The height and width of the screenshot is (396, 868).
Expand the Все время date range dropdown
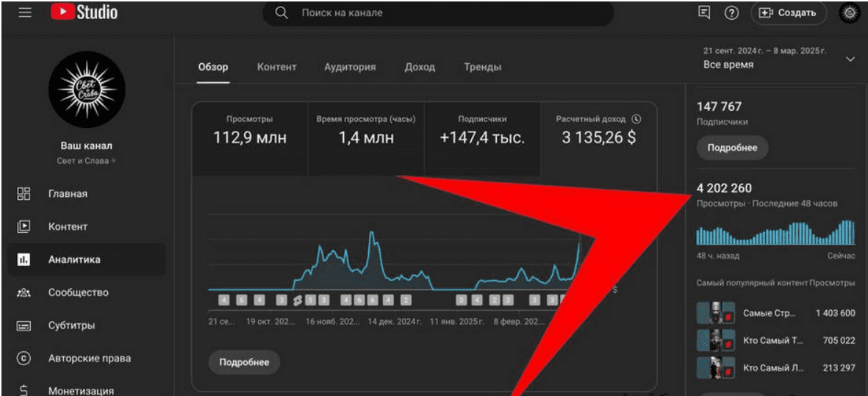[851, 59]
